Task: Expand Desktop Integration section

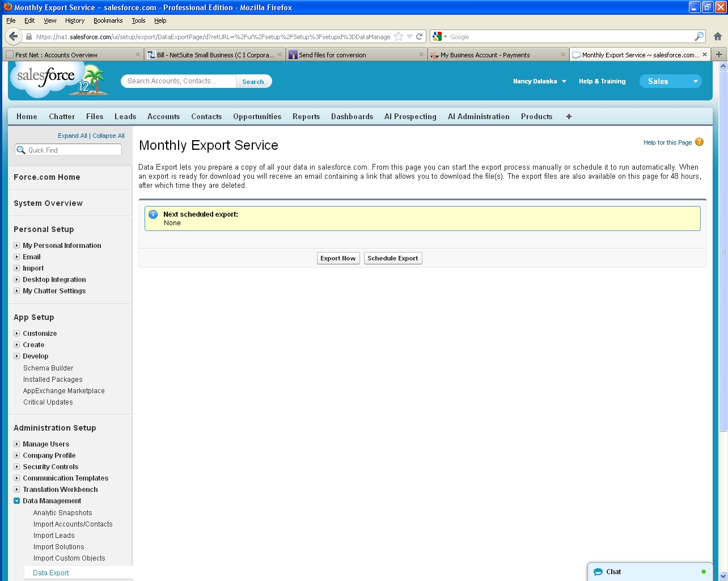Action: tap(16, 280)
